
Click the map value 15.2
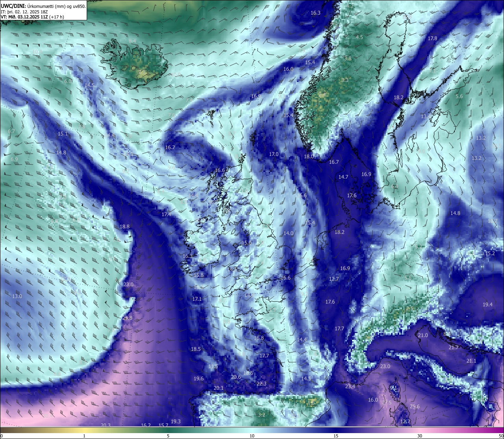click(x=490, y=253)
